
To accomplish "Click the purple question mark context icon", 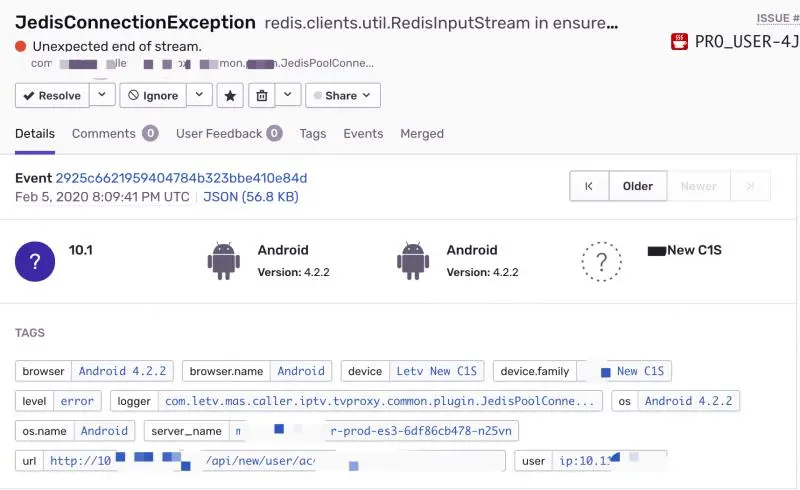I will [x=35, y=261].
